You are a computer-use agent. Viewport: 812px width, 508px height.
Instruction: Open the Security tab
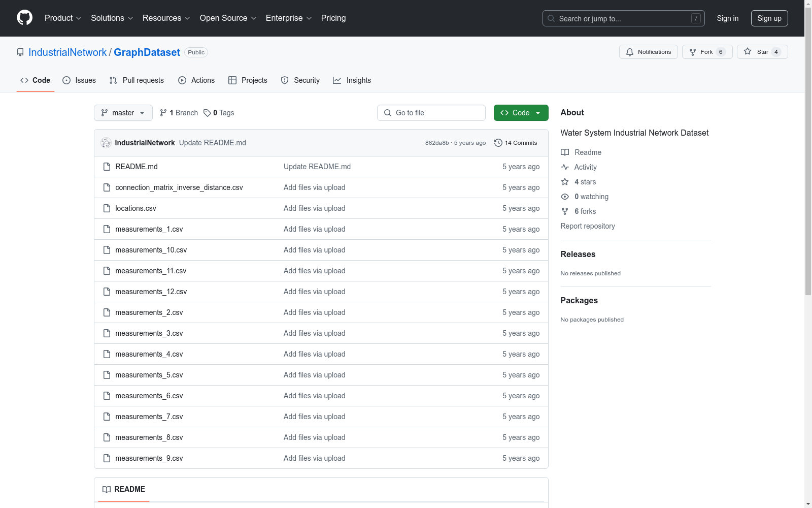click(300, 80)
